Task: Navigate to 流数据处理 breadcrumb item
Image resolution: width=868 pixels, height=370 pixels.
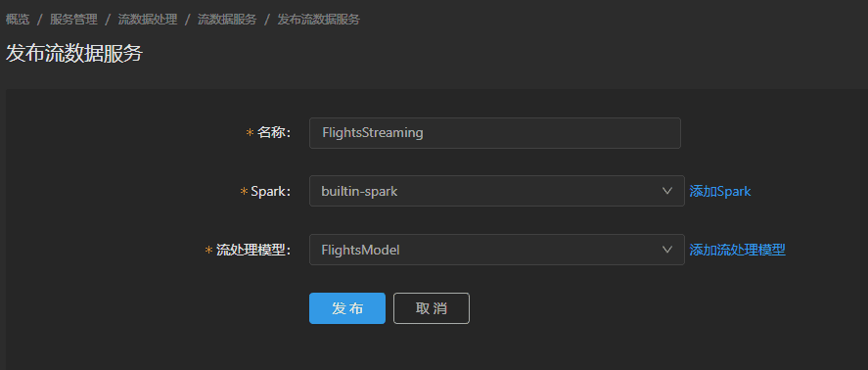Action: pos(147,20)
